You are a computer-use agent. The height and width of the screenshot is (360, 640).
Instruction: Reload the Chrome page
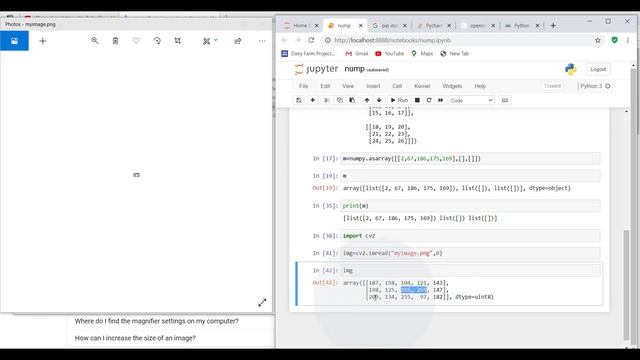311,40
